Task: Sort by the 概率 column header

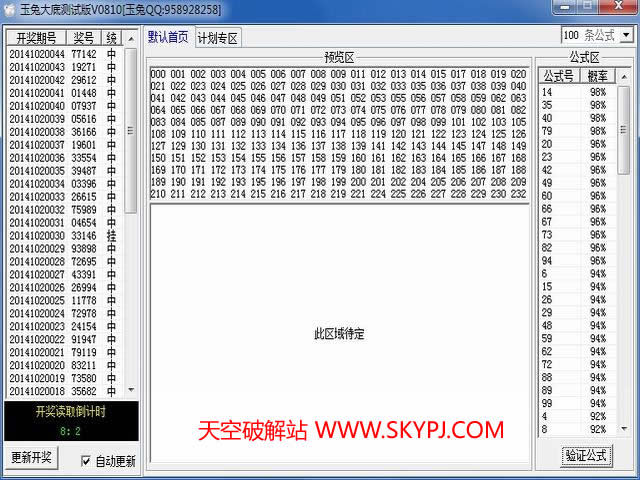Action: click(x=597, y=76)
